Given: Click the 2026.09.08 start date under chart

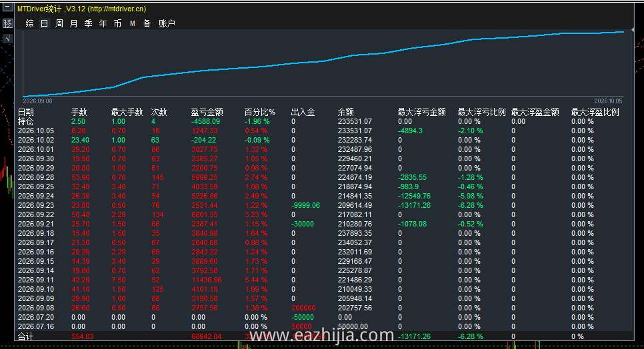Looking at the screenshot, I should pyautogui.click(x=37, y=101).
